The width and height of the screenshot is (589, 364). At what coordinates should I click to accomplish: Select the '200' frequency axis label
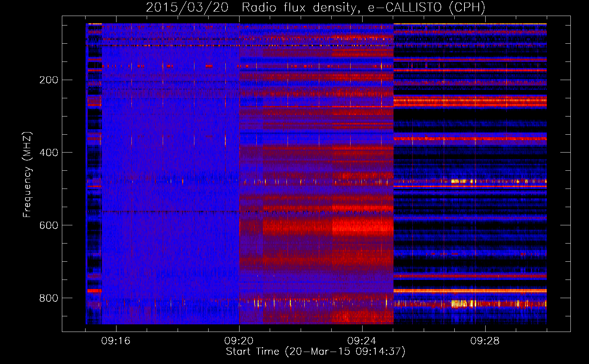(49, 80)
